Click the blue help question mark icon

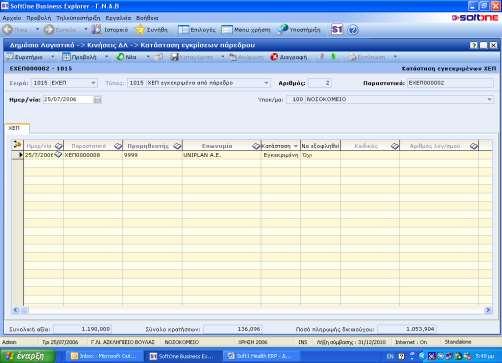tap(353, 30)
